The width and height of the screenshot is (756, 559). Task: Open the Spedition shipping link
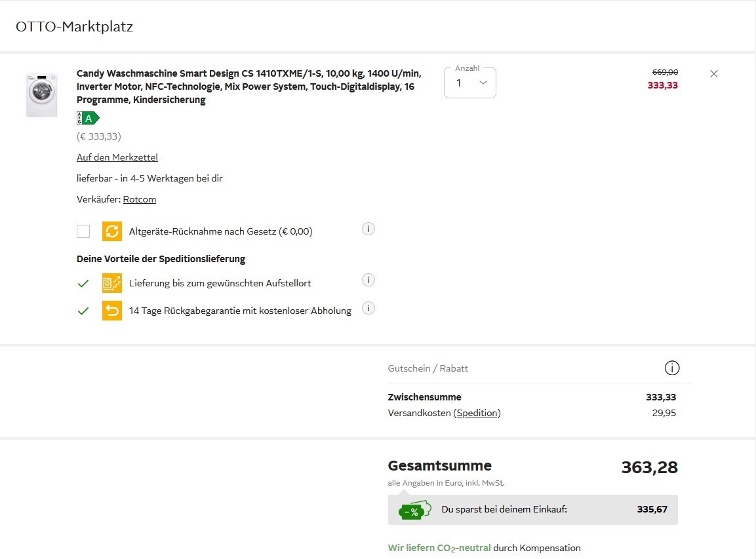click(477, 413)
